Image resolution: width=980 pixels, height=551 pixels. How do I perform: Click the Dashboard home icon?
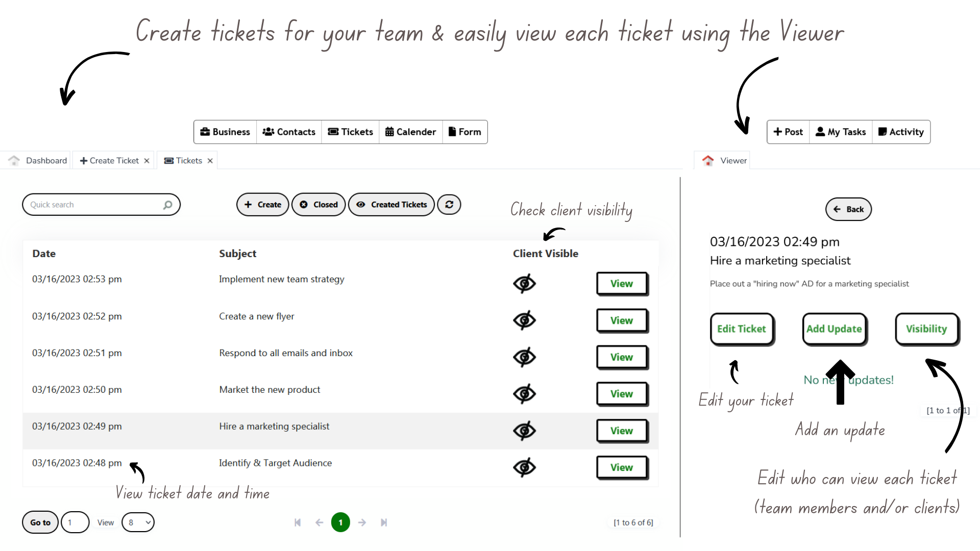pos(14,160)
